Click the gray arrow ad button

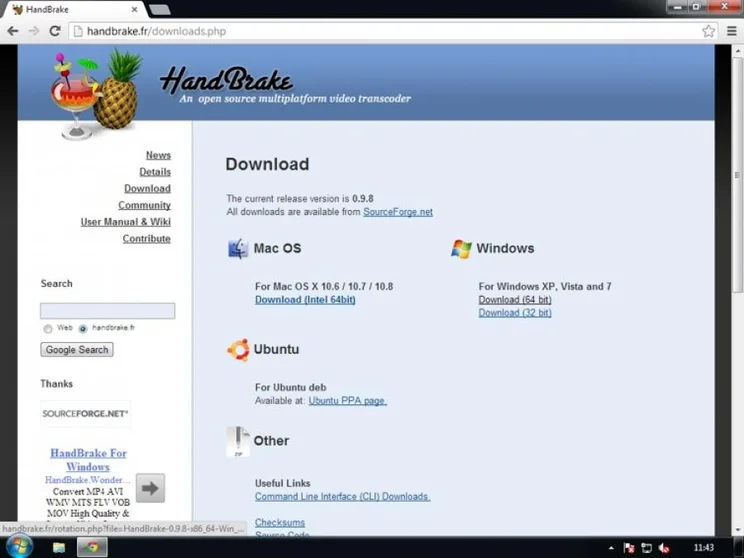coord(150,488)
